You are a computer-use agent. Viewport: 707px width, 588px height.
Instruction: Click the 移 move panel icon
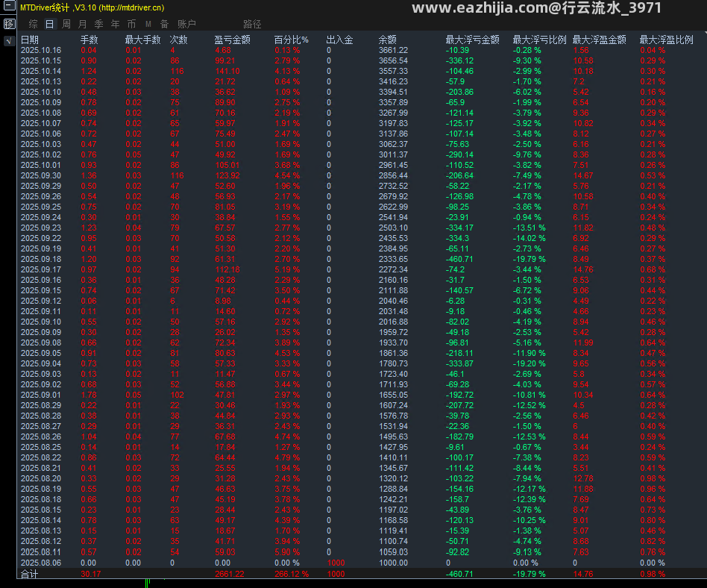(x=10, y=24)
